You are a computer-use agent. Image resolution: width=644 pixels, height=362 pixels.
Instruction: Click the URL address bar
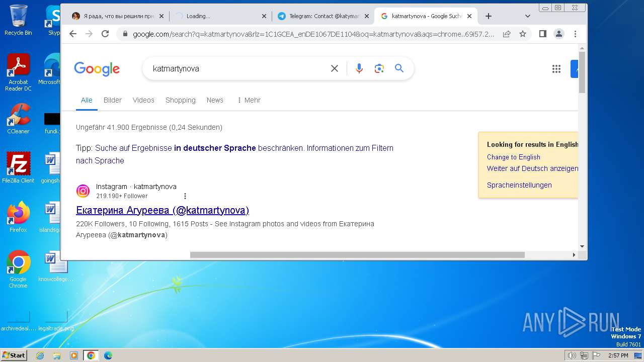tap(313, 34)
